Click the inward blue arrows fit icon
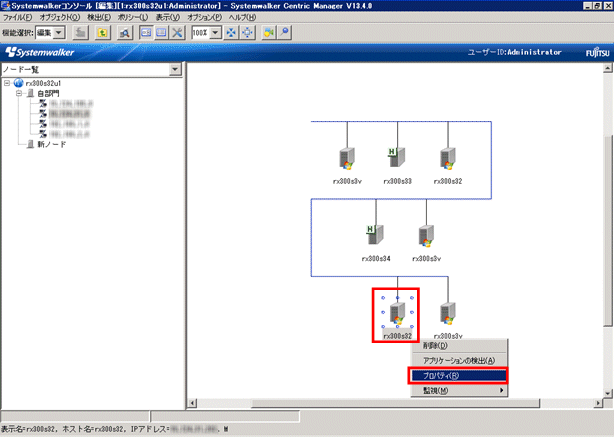The height and width of the screenshot is (437, 614). click(x=231, y=33)
